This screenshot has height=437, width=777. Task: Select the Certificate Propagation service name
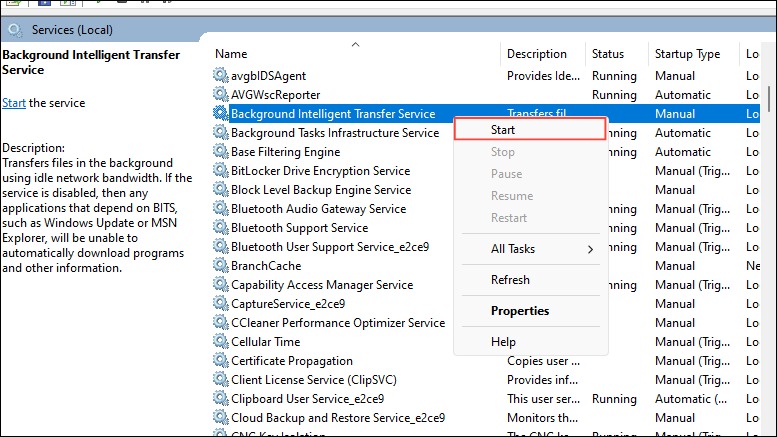pyautogui.click(x=292, y=361)
